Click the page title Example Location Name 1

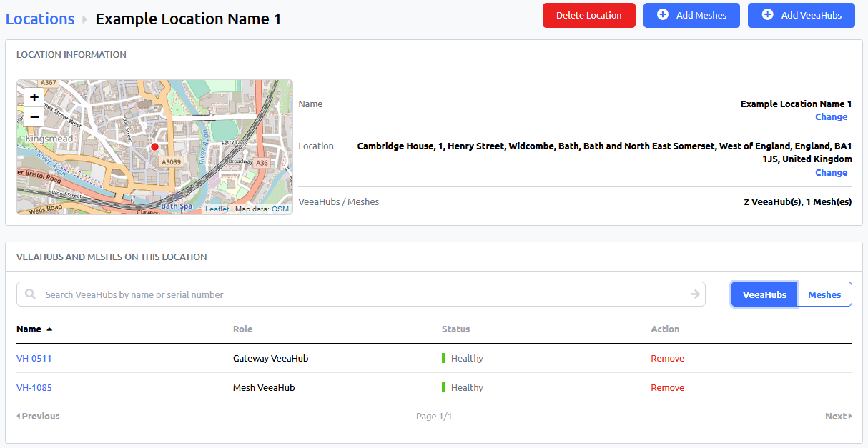(188, 19)
